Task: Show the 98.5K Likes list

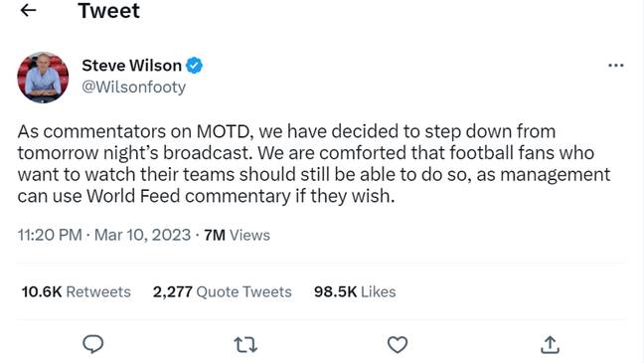Action: 355,291
